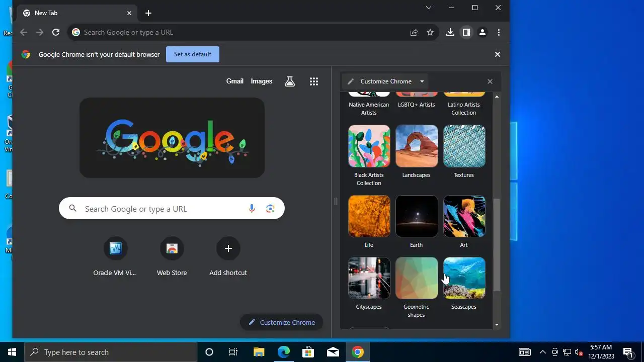Click Native American Artists label
Viewport: 644px width, 362px height.
(x=369, y=109)
